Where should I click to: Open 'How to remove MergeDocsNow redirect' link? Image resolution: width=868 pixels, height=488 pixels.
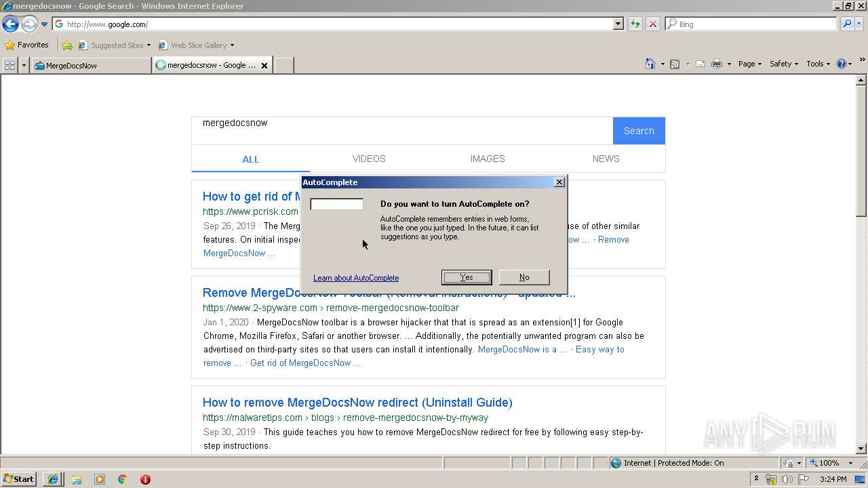click(x=357, y=403)
